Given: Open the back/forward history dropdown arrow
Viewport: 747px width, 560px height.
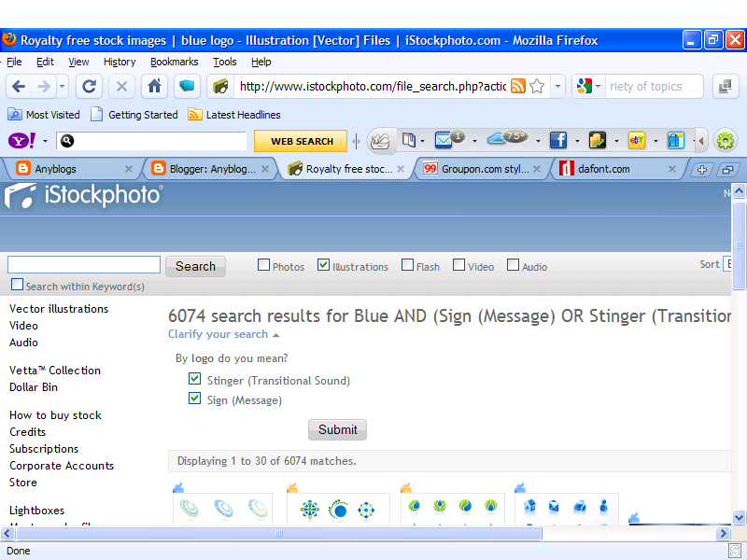Looking at the screenshot, I should pyautogui.click(x=62, y=86).
